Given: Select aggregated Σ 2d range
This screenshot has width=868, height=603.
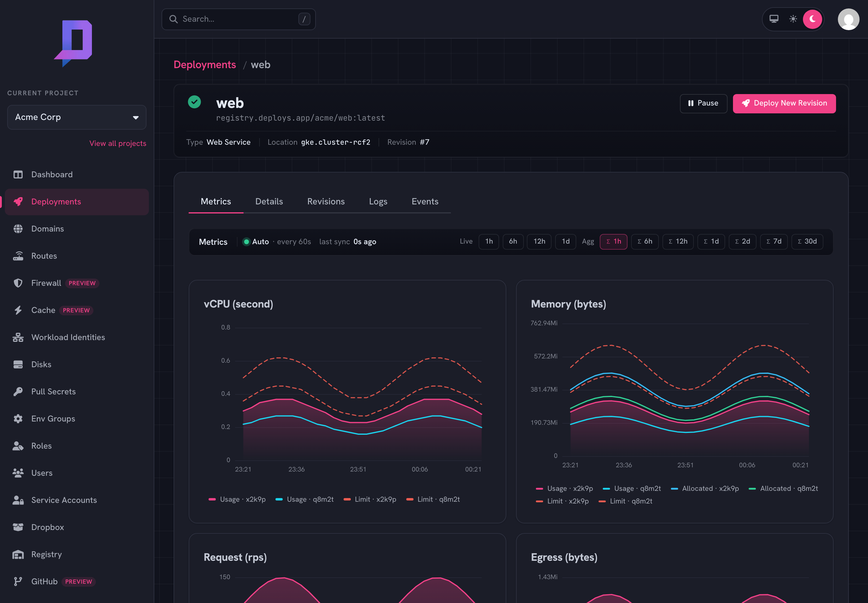Looking at the screenshot, I should click(742, 242).
